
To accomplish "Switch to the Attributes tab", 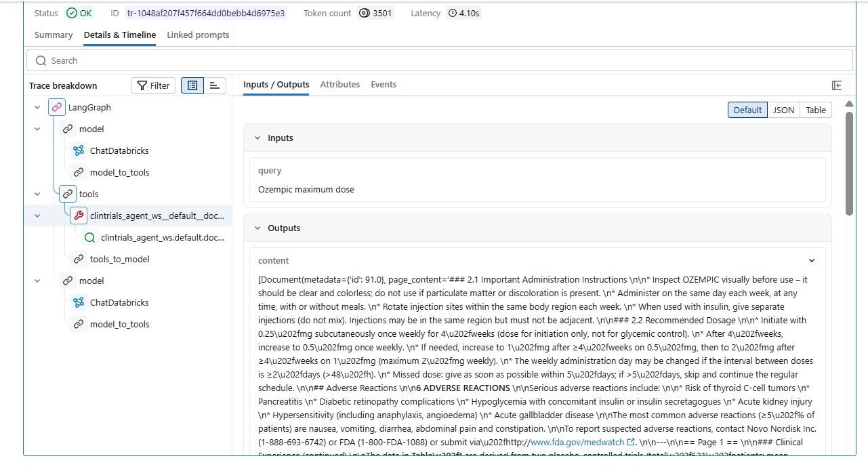I will pyautogui.click(x=339, y=85).
